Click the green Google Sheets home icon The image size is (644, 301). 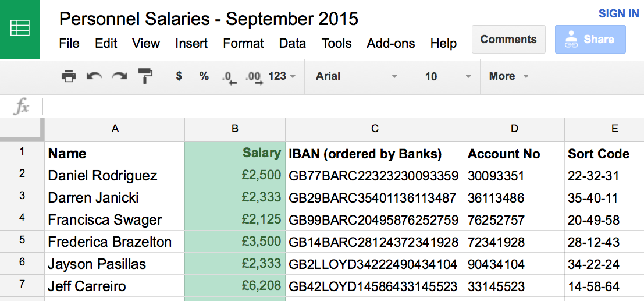[20, 29]
